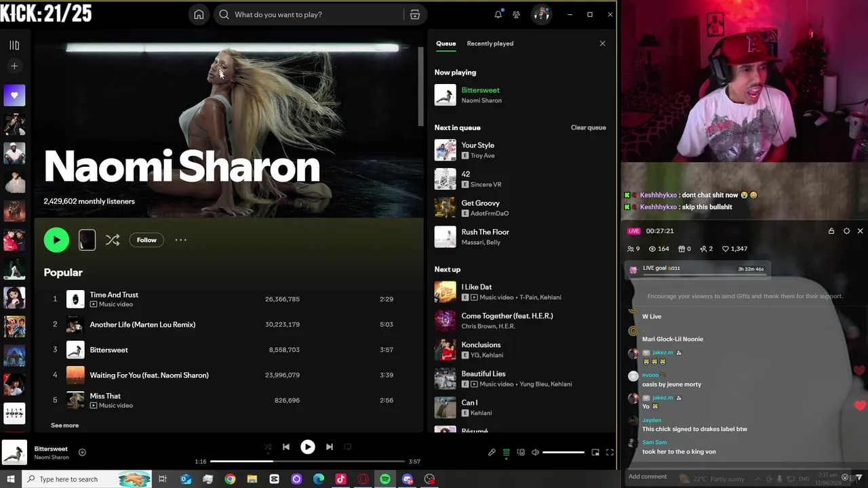Screen dimensions: 868x488
Task: Open lyrics with the microphone icon
Action: [492, 452]
